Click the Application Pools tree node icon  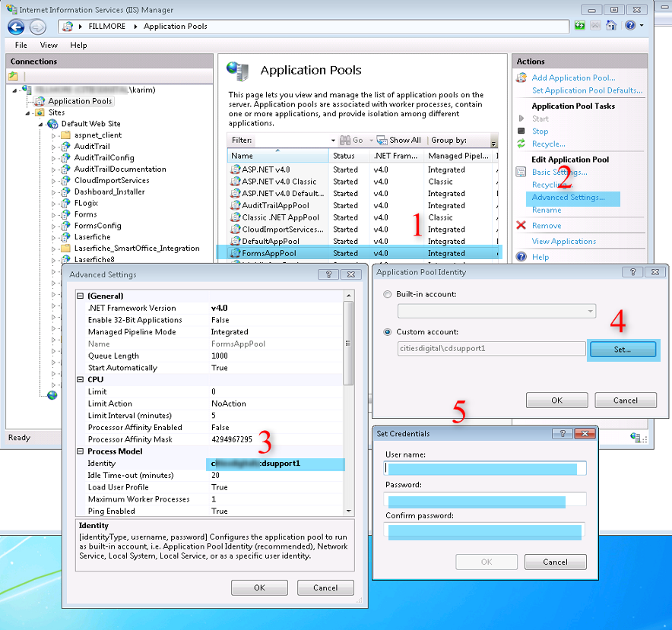40,101
